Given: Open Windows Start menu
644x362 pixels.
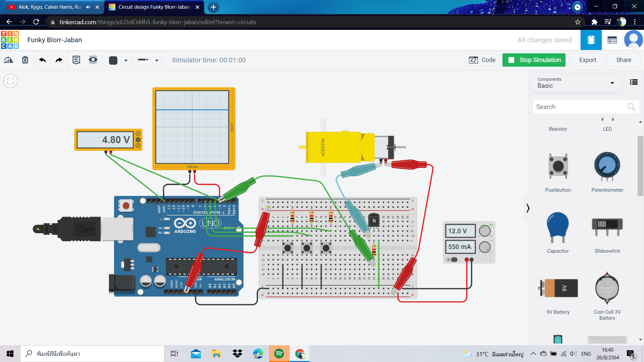Looking at the screenshot, I should tap(10, 354).
